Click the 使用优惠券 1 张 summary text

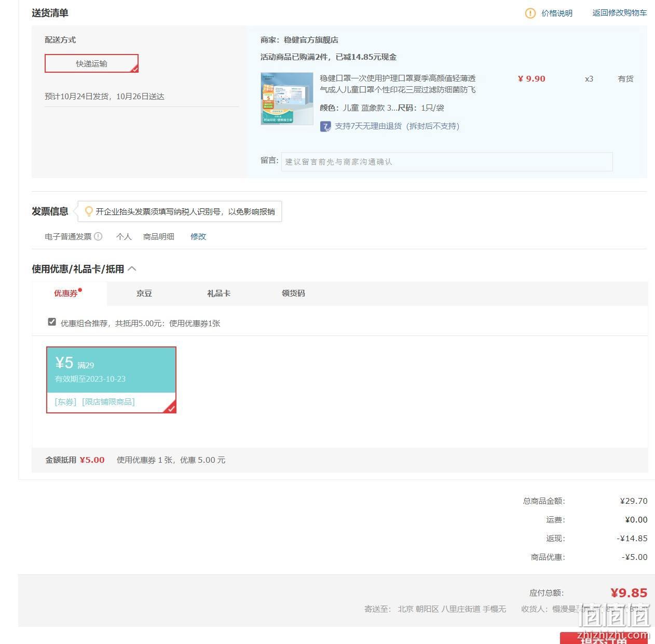pos(171,460)
